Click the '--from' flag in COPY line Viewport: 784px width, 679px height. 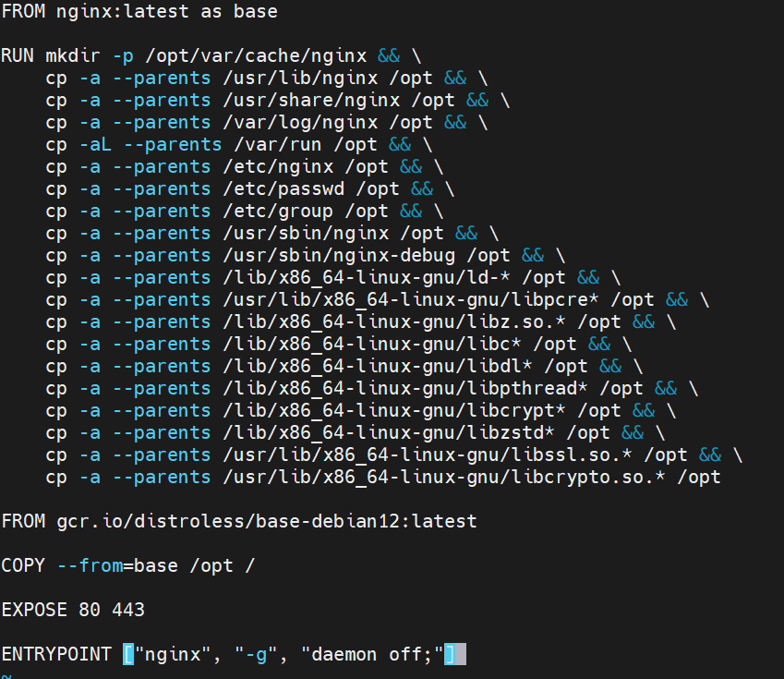point(90,565)
